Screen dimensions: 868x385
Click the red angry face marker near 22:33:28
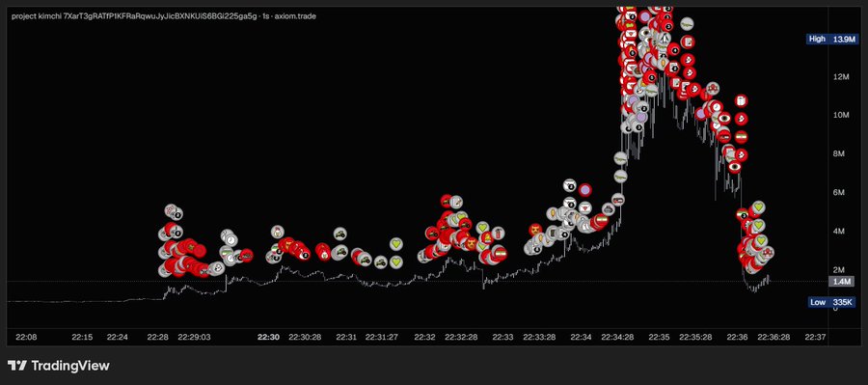coord(535,230)
